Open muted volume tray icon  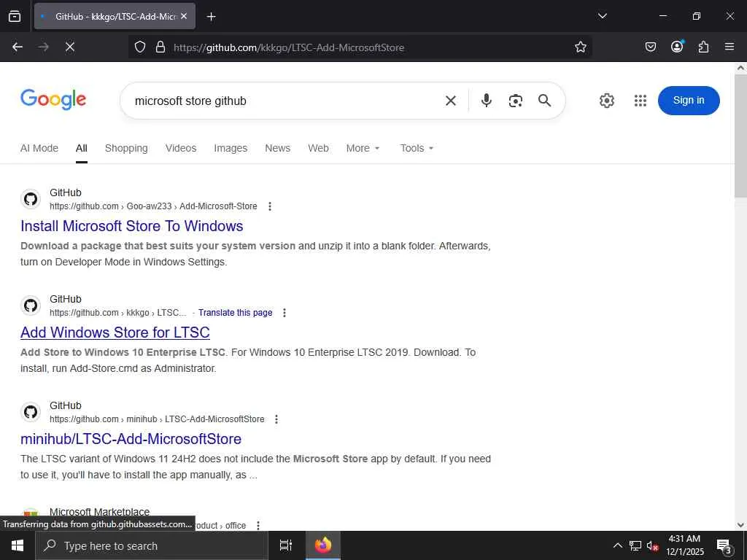pyautogui.click(x=652, y=545)
